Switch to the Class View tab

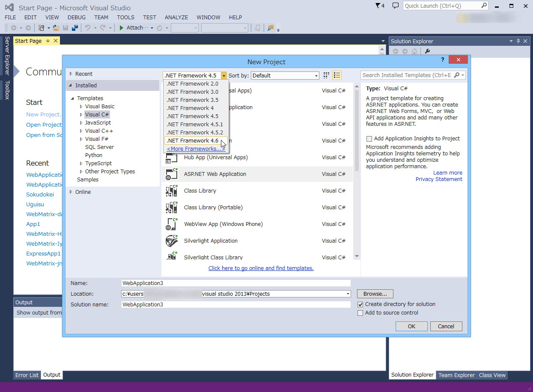click(x=492, y=375)
